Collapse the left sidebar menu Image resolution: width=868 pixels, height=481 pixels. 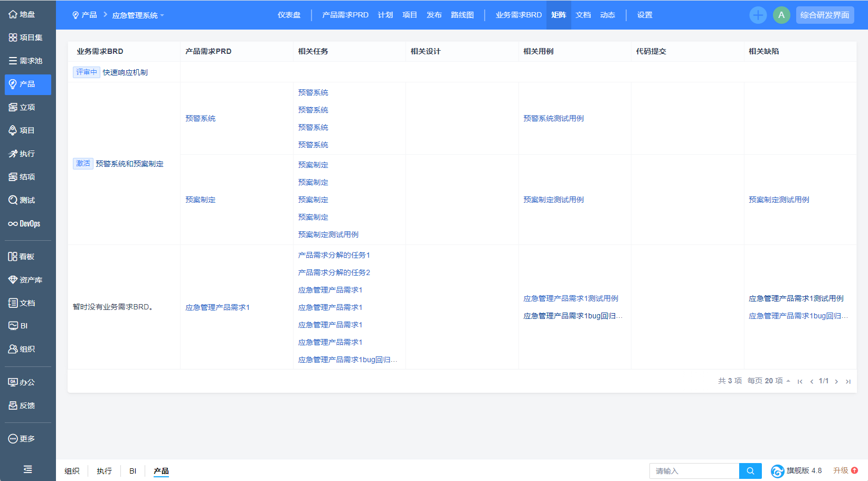pyautogui.click(x=28, y=469)
